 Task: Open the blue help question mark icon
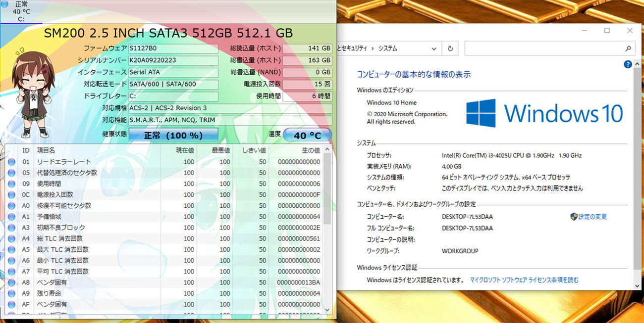click(x=628, y=64)
